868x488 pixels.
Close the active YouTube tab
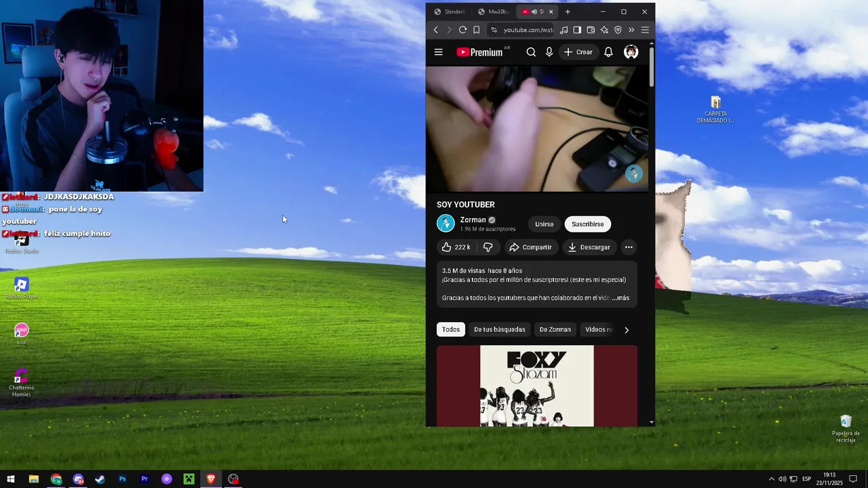551,12
